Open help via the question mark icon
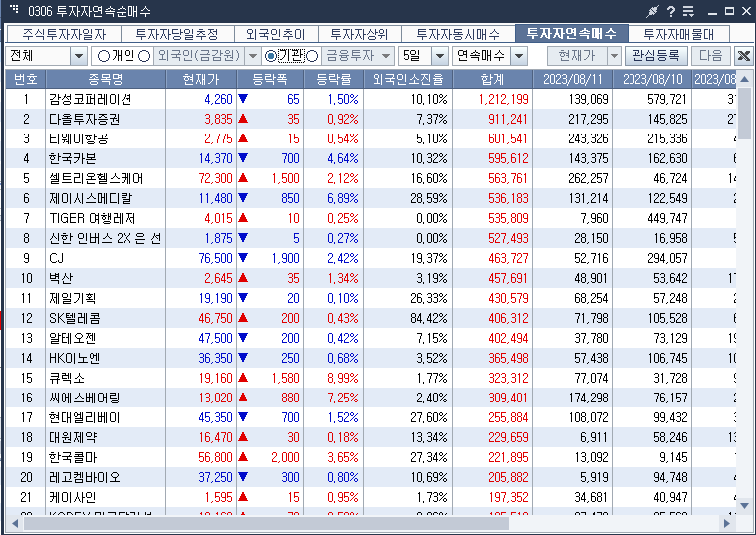Image resolution: width=756 pixels, height=535 pixels. pos(671,11)
